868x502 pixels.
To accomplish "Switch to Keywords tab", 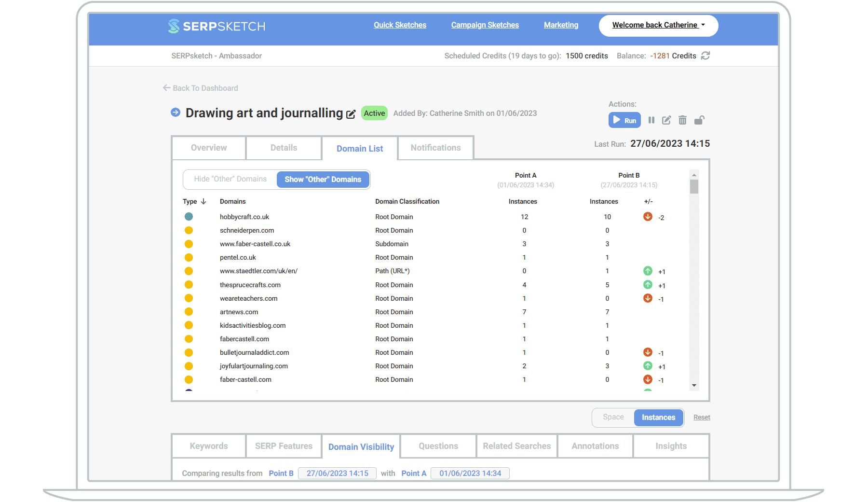I will pyautogui.click(x=209, y=446).
